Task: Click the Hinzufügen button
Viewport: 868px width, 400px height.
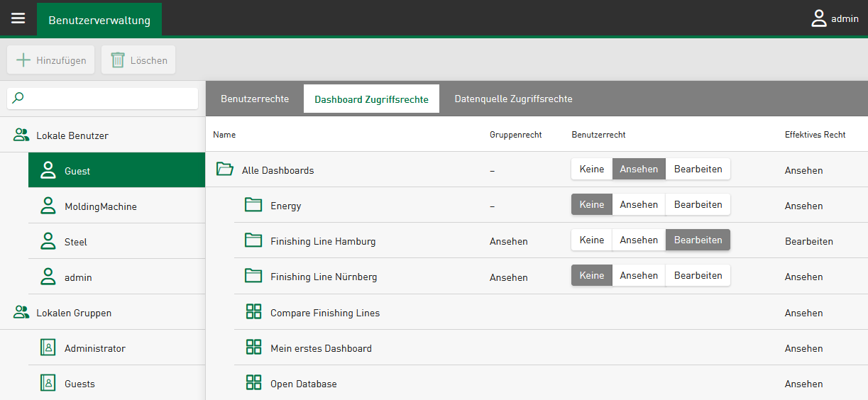Action: pos(51,60)
